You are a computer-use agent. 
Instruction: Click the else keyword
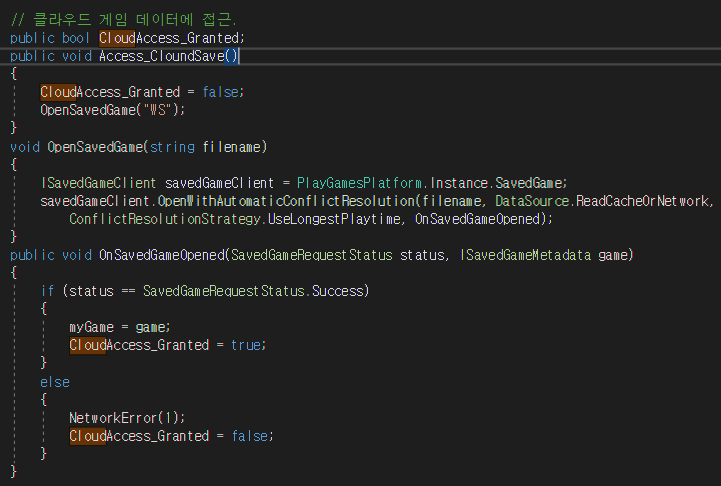(x=55, y=382)
